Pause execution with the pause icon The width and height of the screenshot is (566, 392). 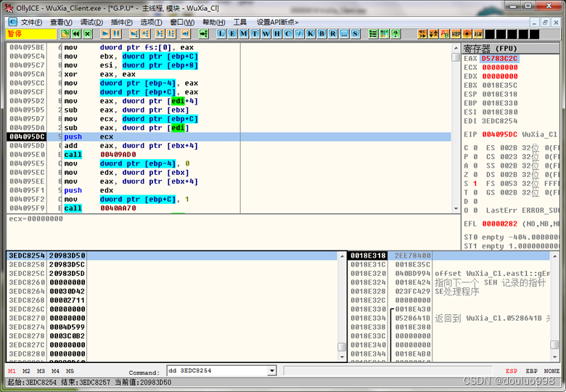point(116,34)
